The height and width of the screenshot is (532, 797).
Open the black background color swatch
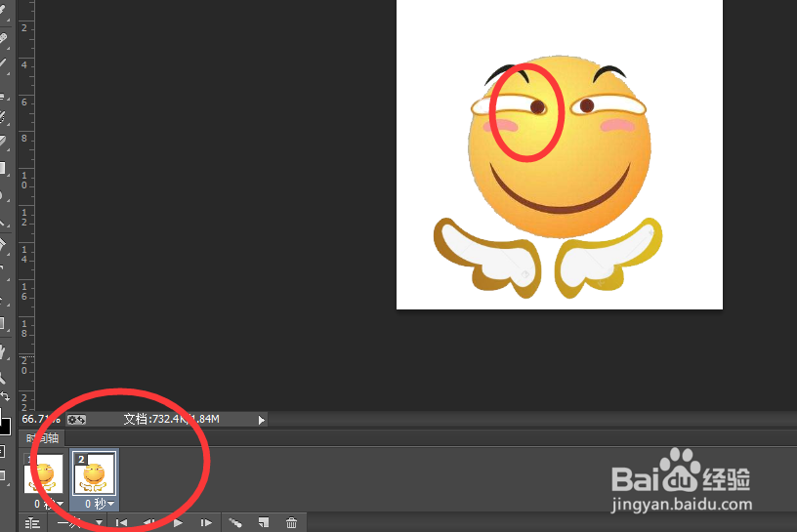click(x=5, y=427)
